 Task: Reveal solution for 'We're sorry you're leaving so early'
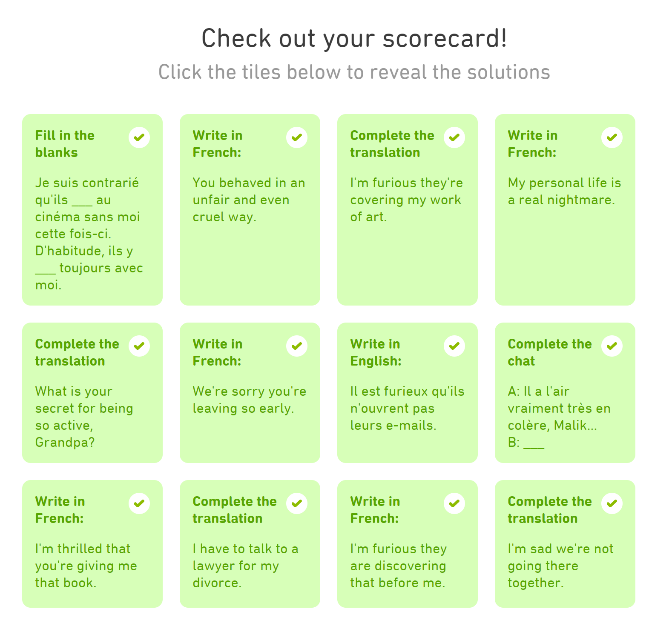[x=250, y=393]
